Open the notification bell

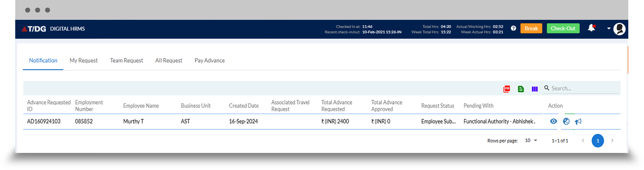(x=591, y=28)
